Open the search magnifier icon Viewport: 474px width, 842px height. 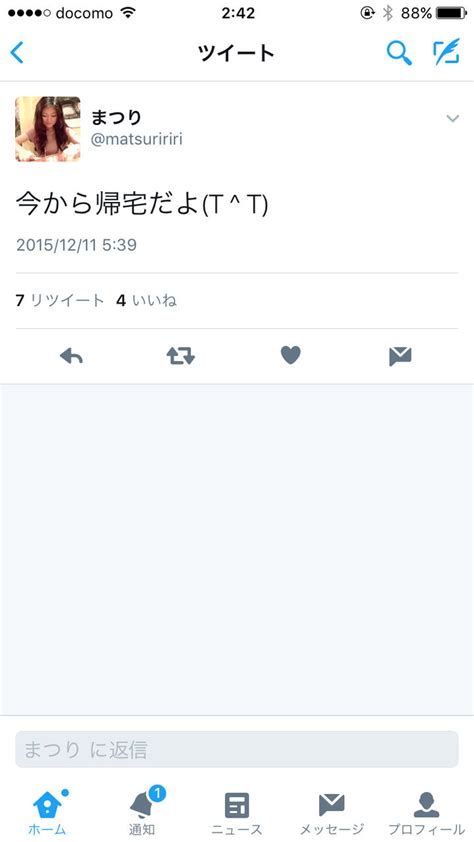399,53
